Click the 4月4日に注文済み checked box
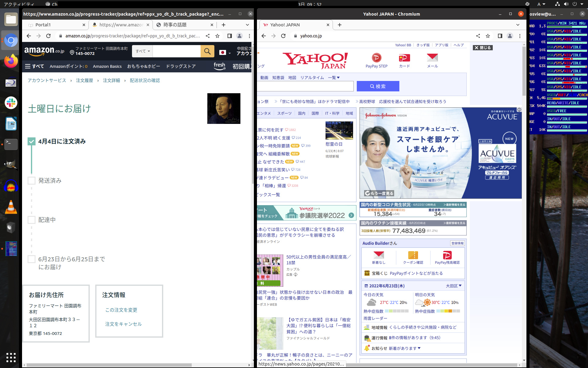588x368 pixels. [32, 141]
